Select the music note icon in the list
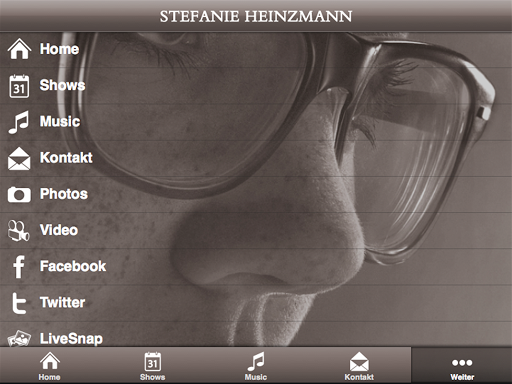 pos(19,122)
